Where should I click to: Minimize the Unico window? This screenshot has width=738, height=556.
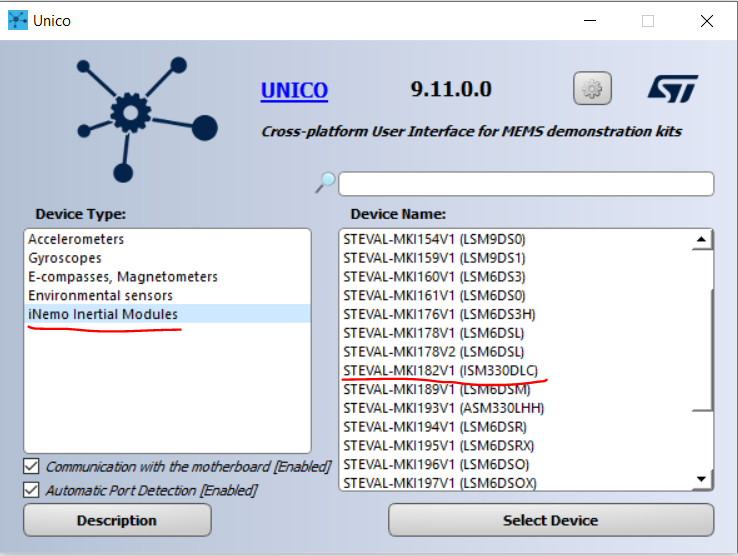(590, 21)
